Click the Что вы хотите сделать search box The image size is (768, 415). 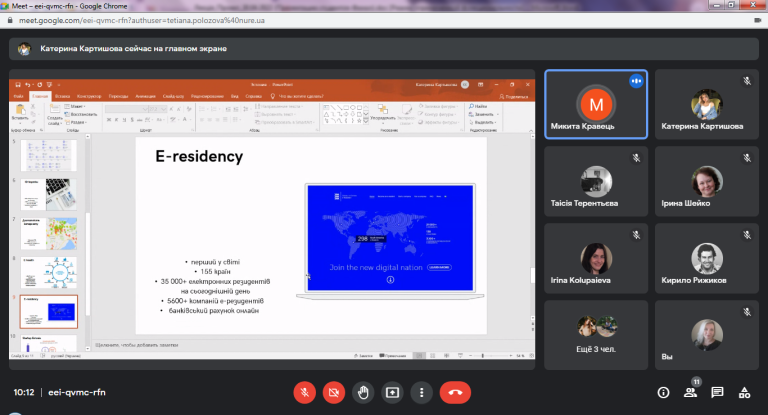(x=297, y=97)
